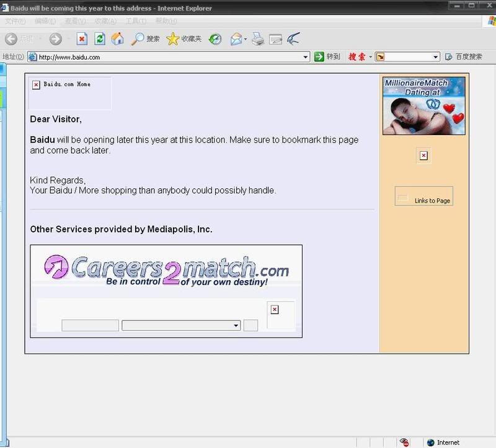496x448 pixels.
Task: Click the 'Internet' status bar text
Action: point(448,442)
